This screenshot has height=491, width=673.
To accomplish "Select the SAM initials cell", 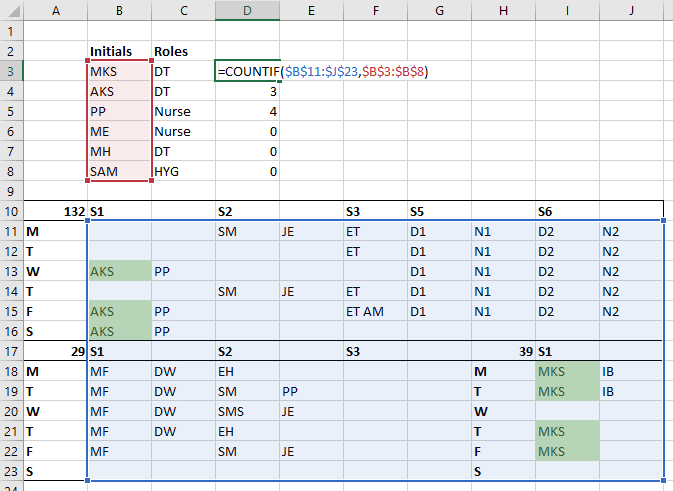I will point(119,172).
